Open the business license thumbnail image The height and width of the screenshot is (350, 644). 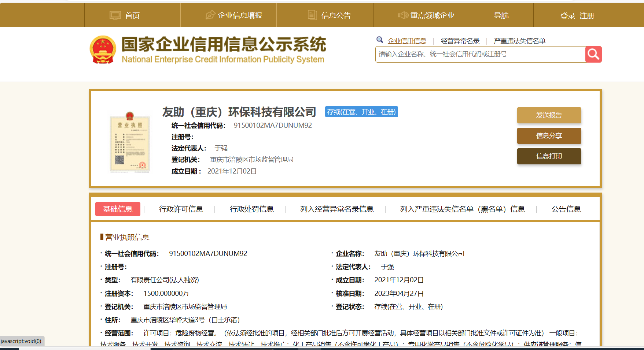coord(130,142)
